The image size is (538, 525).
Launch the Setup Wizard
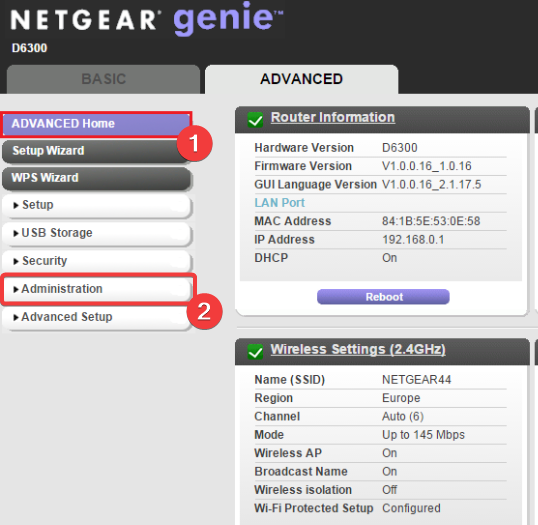pyautogui.click(x=96, y=151)
